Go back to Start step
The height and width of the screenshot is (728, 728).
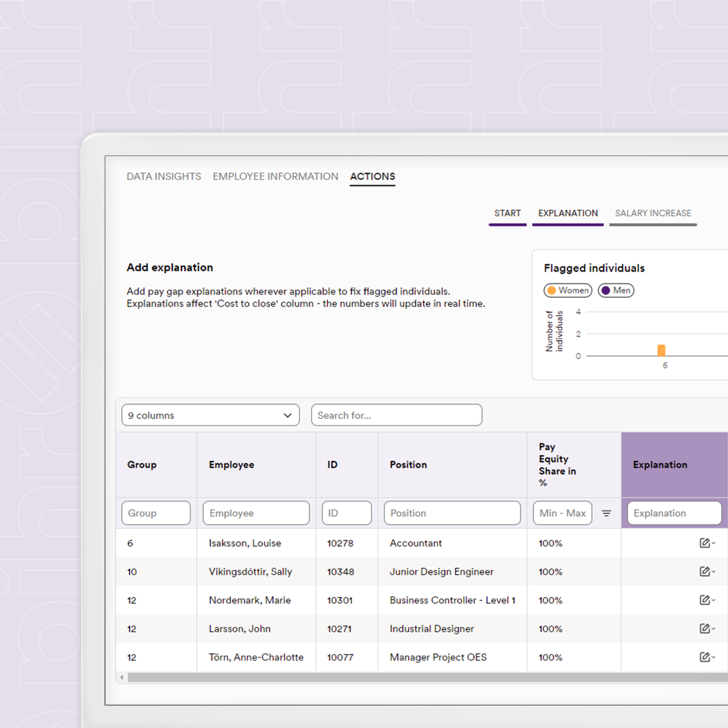click(x=507, y=213)
